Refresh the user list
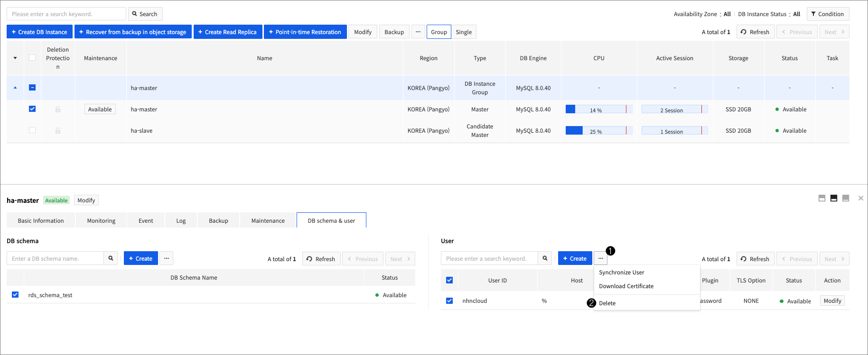The height and width of the screenshot is (355, 868). click(x=756, y=259)
